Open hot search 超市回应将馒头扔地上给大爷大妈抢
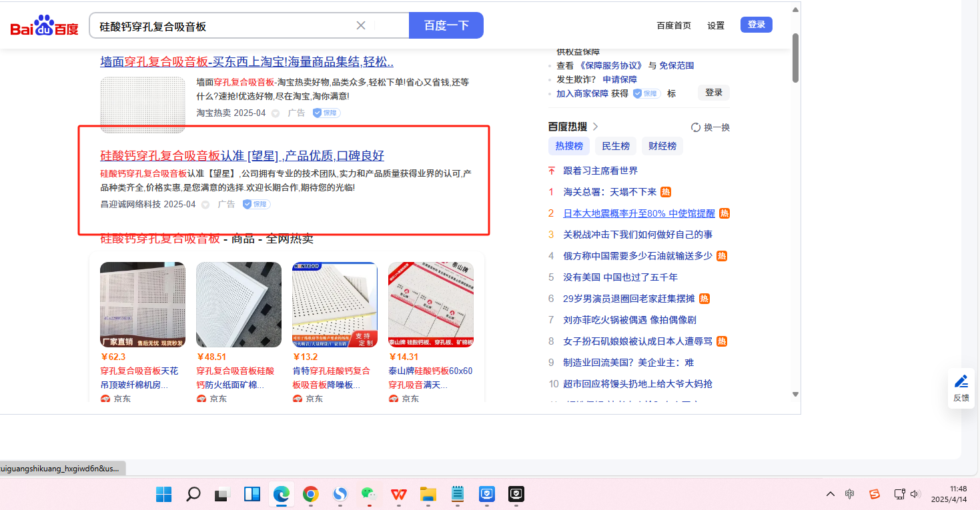 coord(638,384)
